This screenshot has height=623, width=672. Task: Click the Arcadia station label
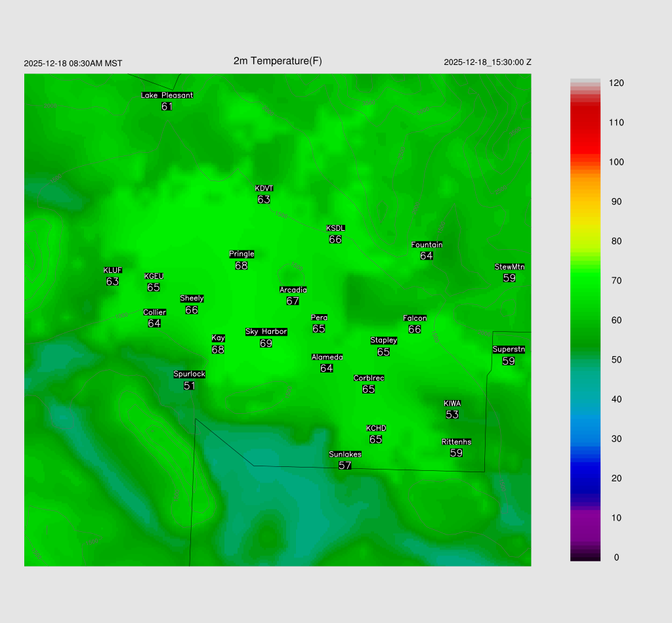[293, 290]
